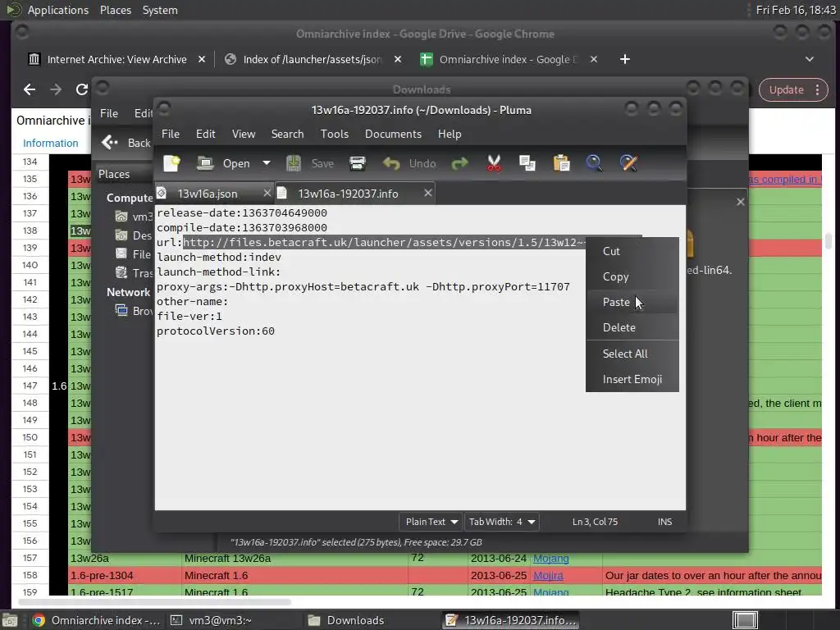Click the File System icon in Places sidebar
Image resolution: width=840 pixels, height=630 pixels.
[121, 254]
